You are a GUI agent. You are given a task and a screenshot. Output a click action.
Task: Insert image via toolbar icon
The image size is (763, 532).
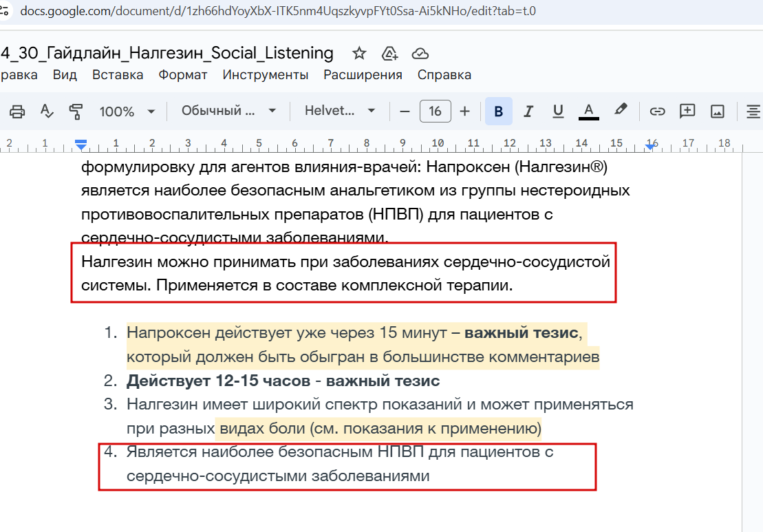click(718, 111)
